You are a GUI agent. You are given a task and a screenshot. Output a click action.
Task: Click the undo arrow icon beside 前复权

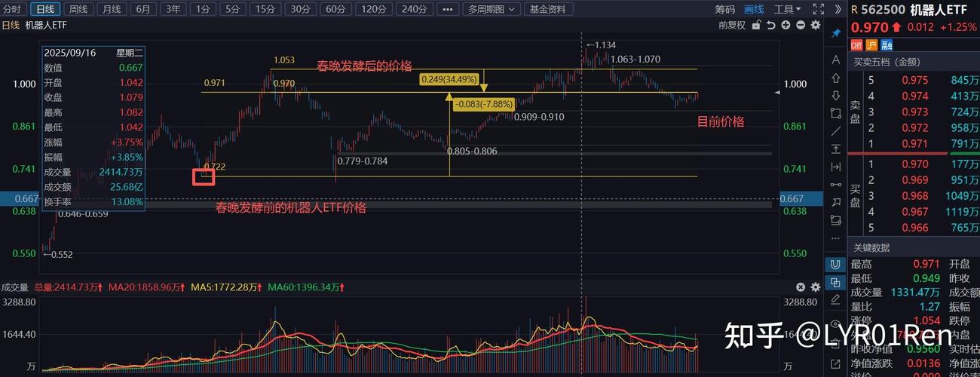click(x=770, y=25)
